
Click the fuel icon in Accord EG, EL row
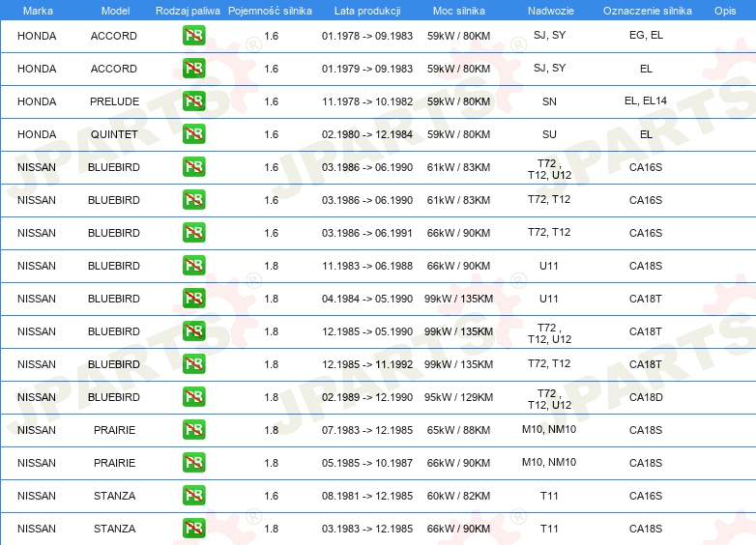[193, 36]
